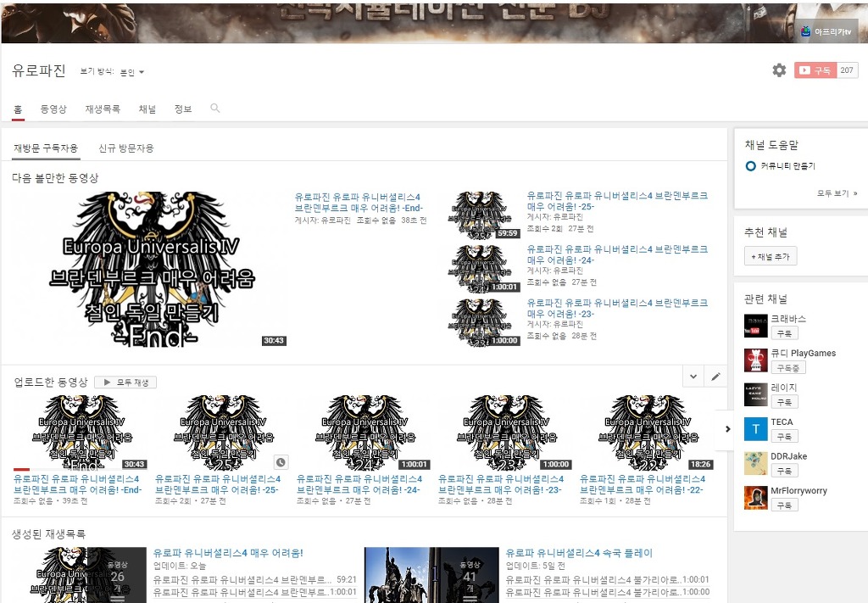The height and width of the screenshot is (603, 868).
Task: Switch to the 동영상 tab
Action: point(53,109)
